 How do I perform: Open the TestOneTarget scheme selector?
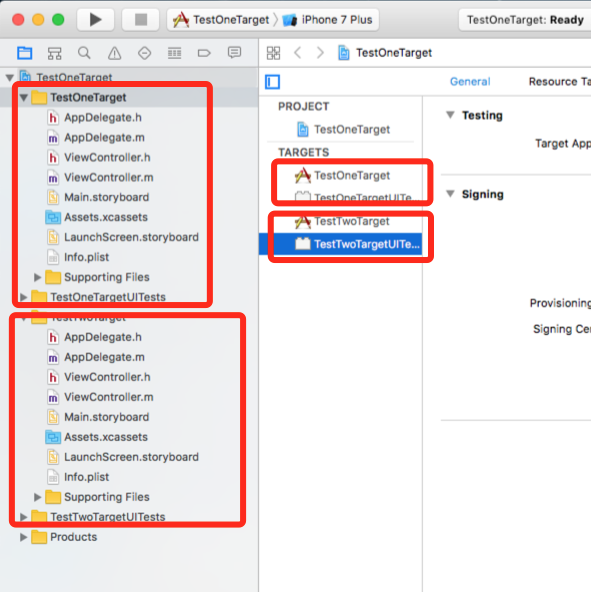(221, 20)
